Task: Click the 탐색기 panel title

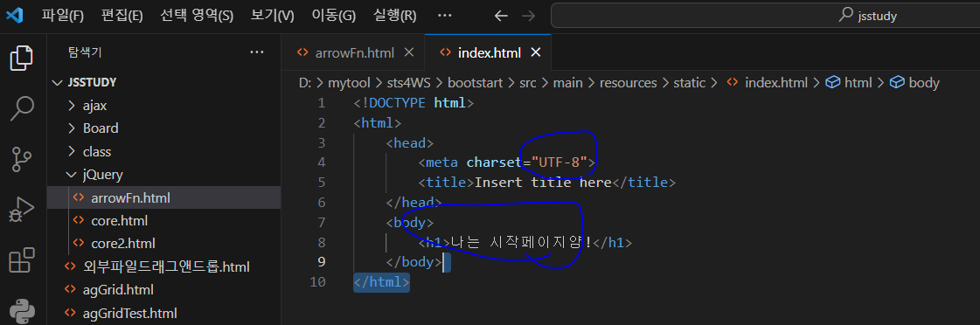Action: coord(85,52)
